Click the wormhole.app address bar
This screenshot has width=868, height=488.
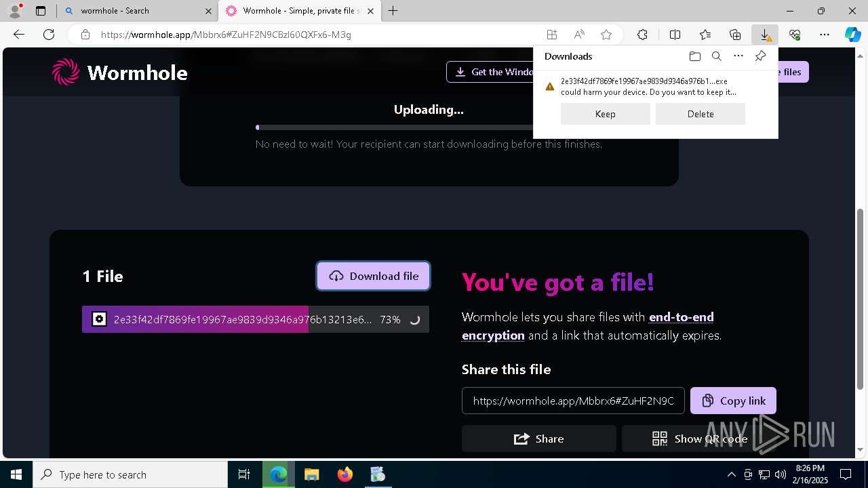(x=312, y=35)
